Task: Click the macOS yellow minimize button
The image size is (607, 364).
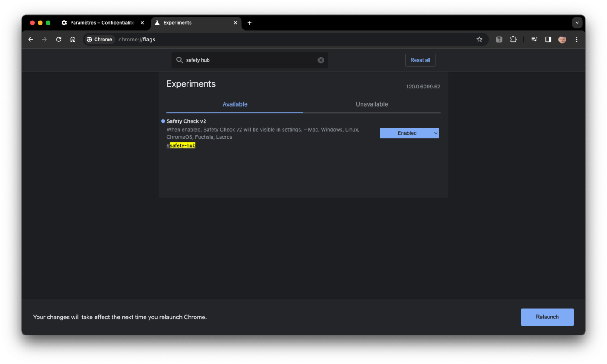Action: pos(40,23)
